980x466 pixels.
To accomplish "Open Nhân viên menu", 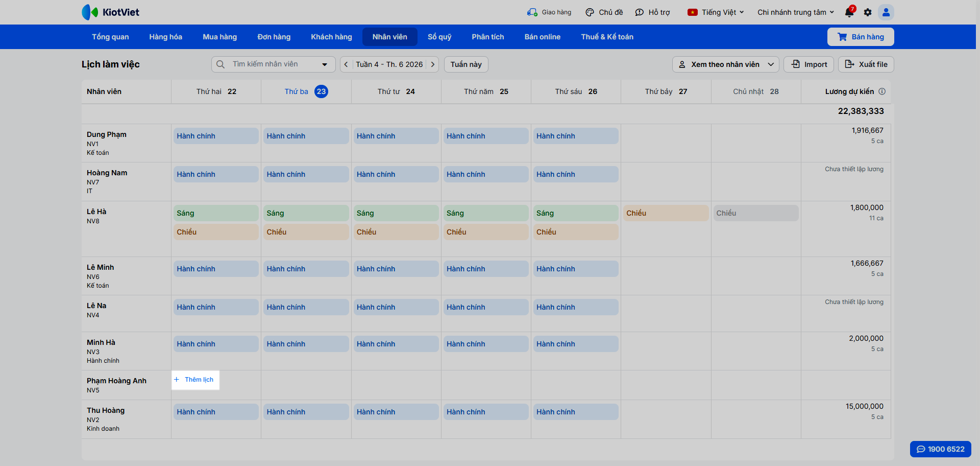I will [390, 37].
